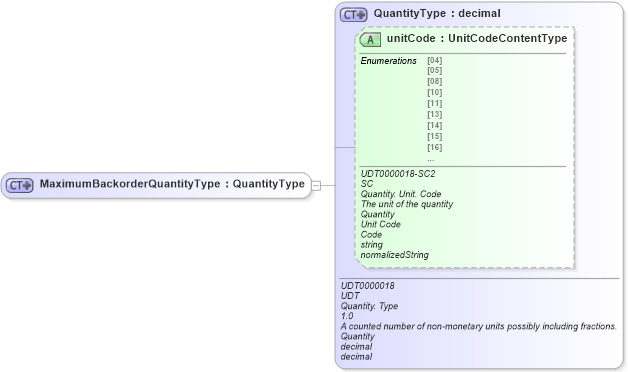Select enumeration value [11]
The image size is (628, 372).
435,103
